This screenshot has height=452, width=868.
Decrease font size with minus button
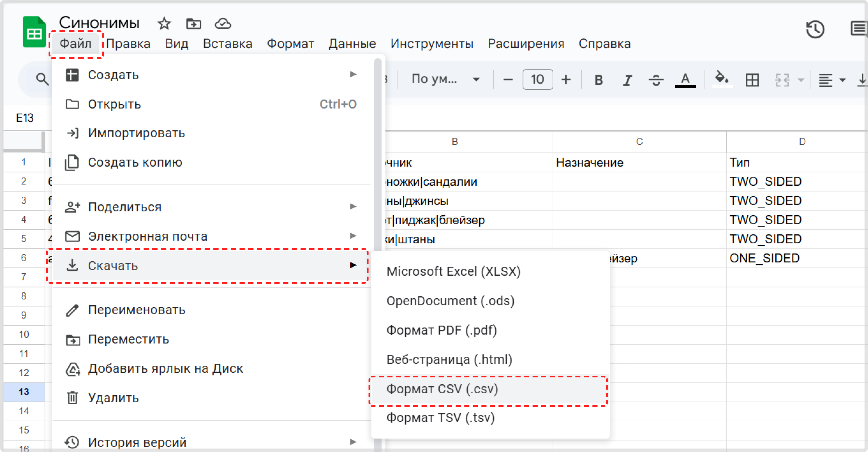click(x=508, y=80)
